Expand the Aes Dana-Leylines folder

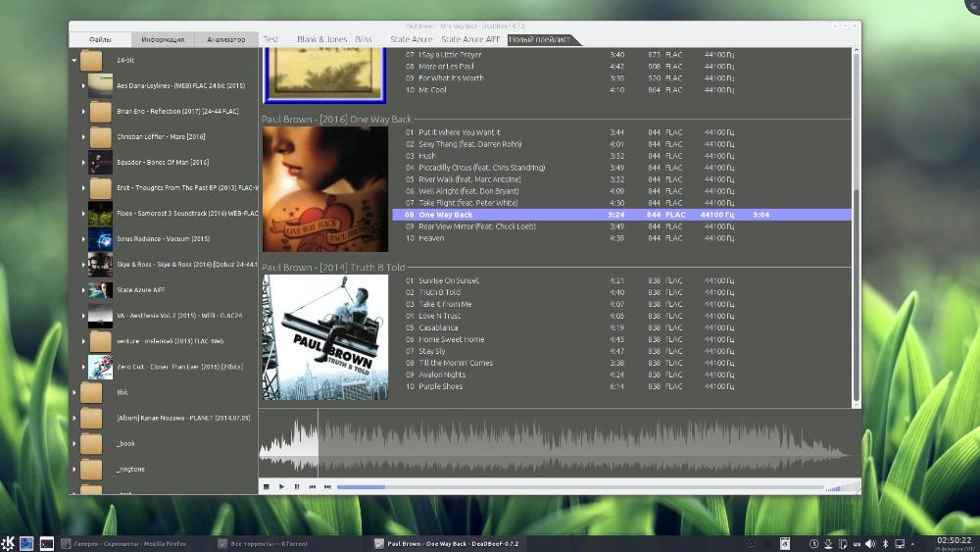tap(83, 85)
